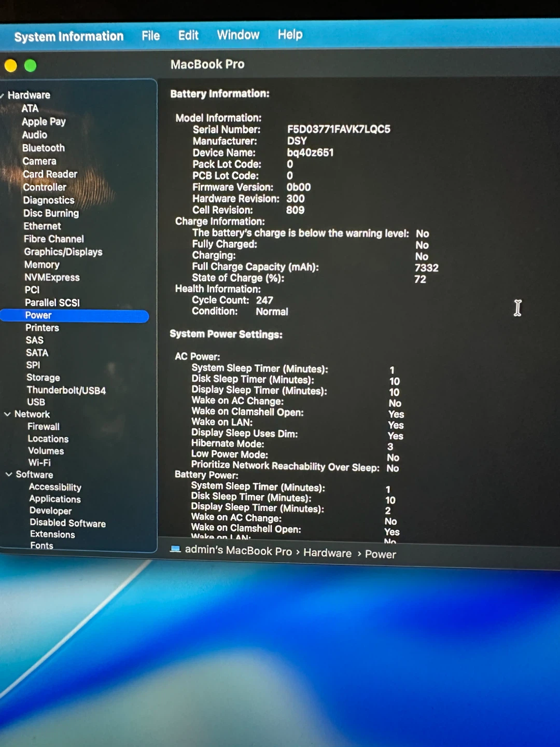Select Disabled Software in the sidebar
Image resolution: width=560 pixels, height=747 pixels.
[x=67, y=523]
